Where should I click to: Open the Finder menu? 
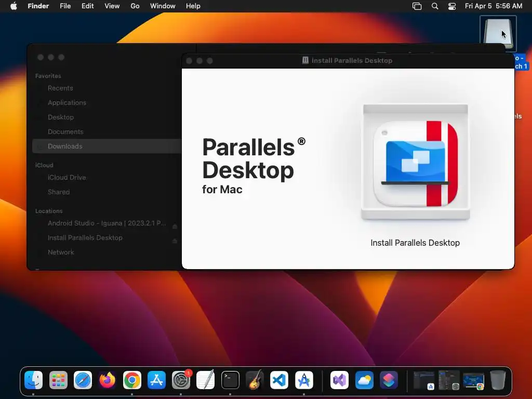pos(38,6)
